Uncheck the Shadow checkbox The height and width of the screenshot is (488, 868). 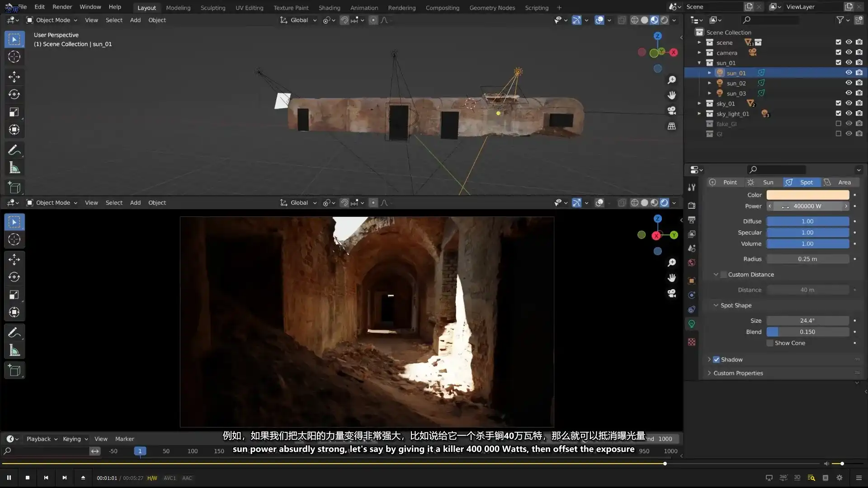(x=716, y=360)
